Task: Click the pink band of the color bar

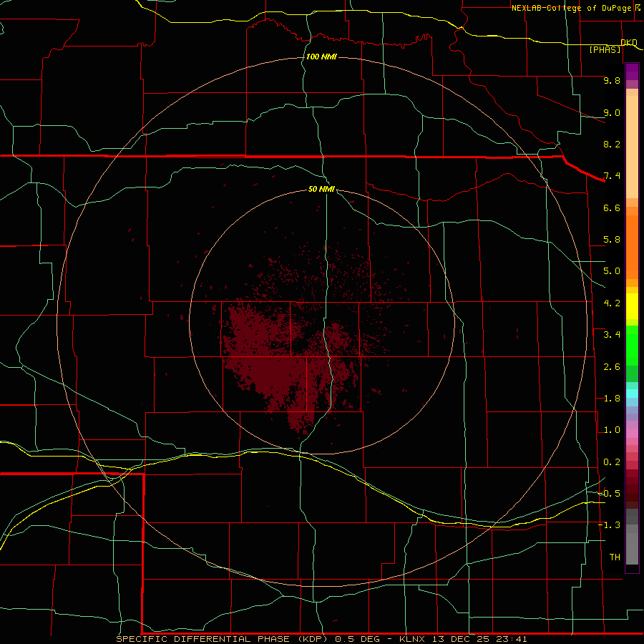Action: [632, 434]
